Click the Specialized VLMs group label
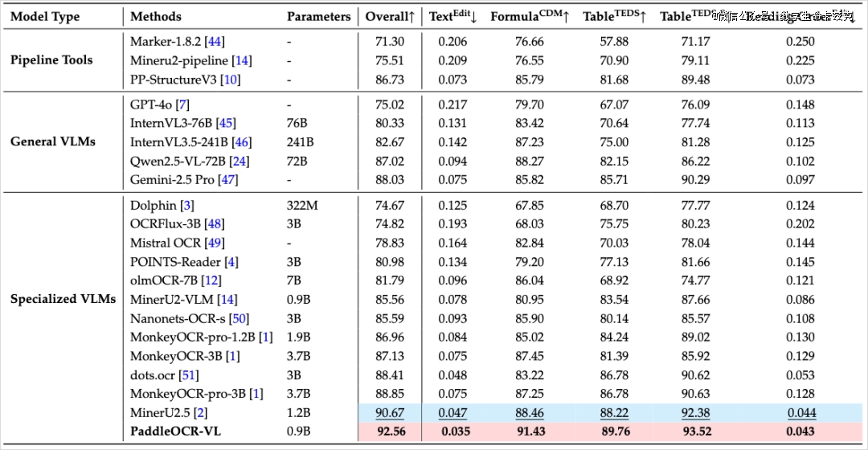 [63, 300]
